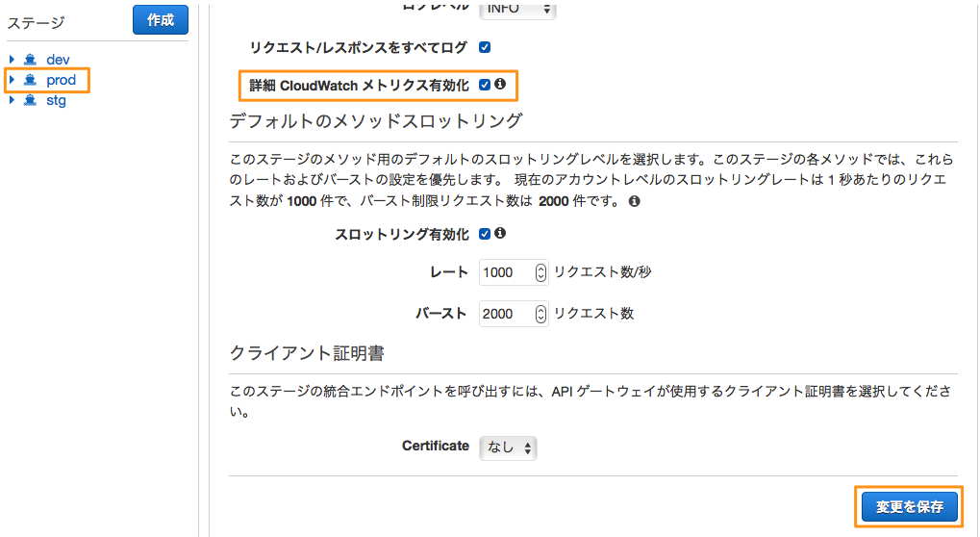Expand the prod stage tree arrow
980x537 pixels.
coord(12,80)
